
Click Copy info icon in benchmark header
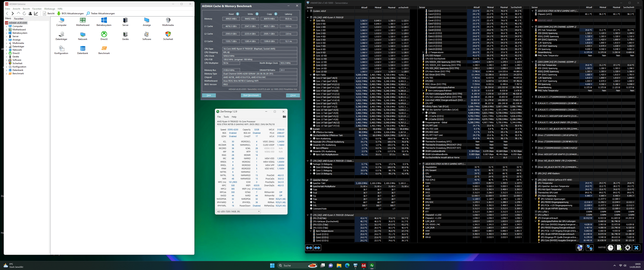[276, 14]
